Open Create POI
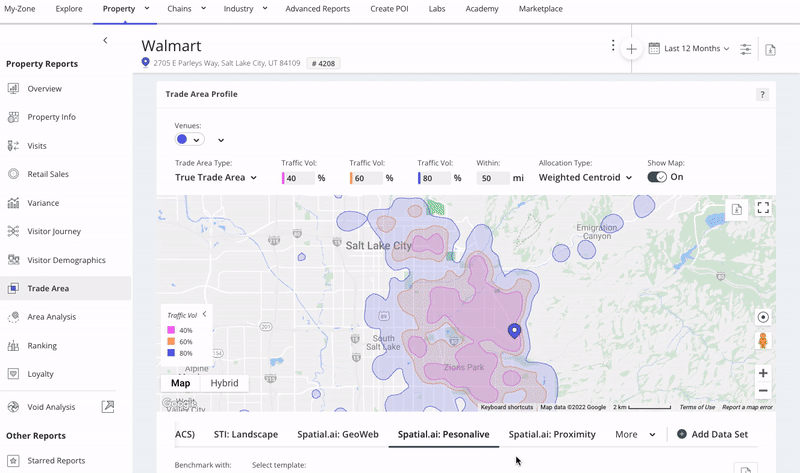 click(x=389, y=9)
